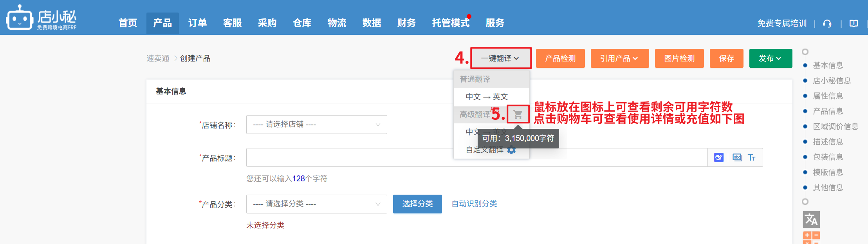868x244 pixels.
Task: Open 服务 in the top navigation
Action: [x=495, y=23]
